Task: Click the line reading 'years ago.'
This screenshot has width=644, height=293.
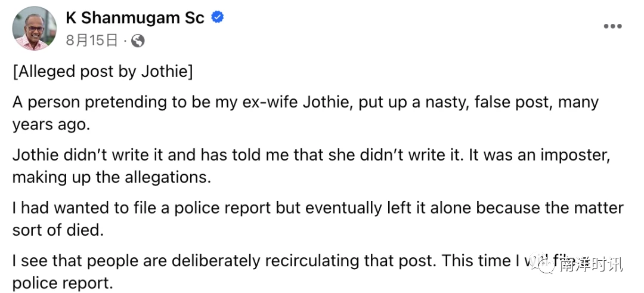Action: (51, 125)
